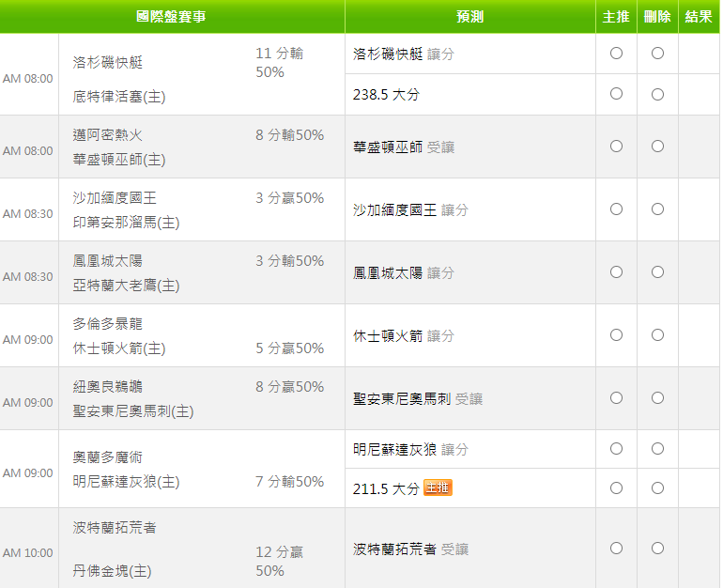723x588 pixels.
Task: Choose 刪除 for 鳳凰城太陽 讓分
Action: [x=657, y=272]
